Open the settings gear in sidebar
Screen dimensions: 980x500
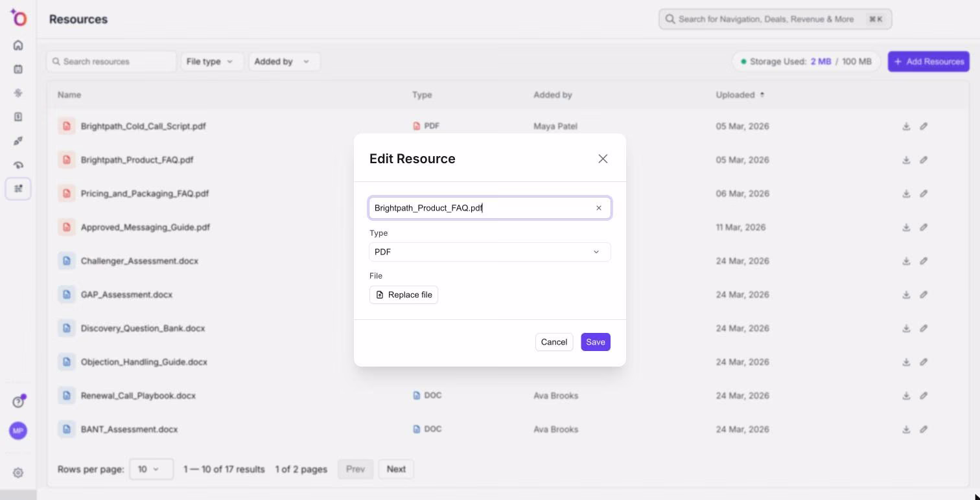coord(18,473)
